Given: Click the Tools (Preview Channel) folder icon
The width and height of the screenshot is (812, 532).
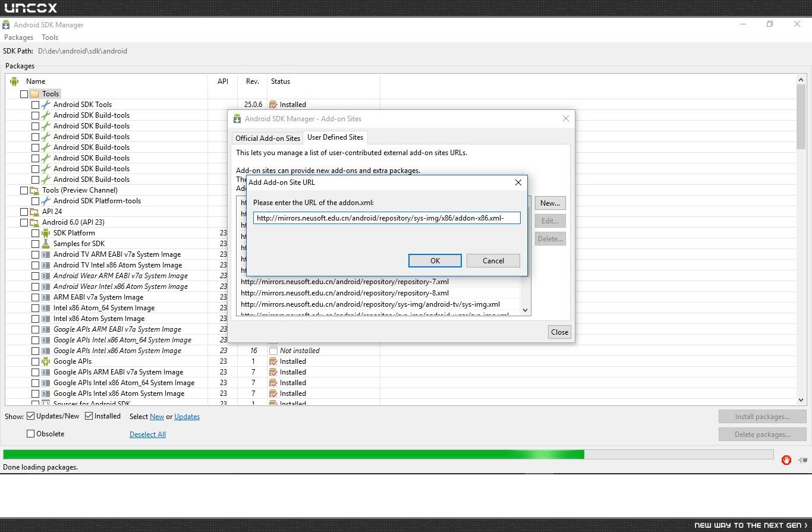Looking at the screenshot, I should point(34,190).
